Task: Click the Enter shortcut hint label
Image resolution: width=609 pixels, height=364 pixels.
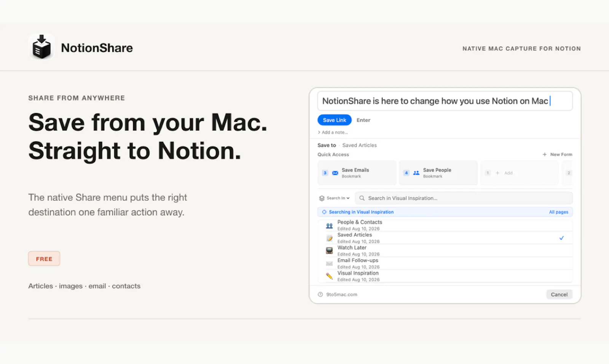Action: click(x=363, y=120)
